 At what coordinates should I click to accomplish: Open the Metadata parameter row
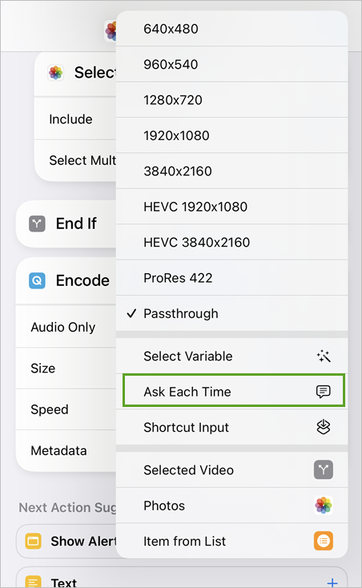coord(66,451)
